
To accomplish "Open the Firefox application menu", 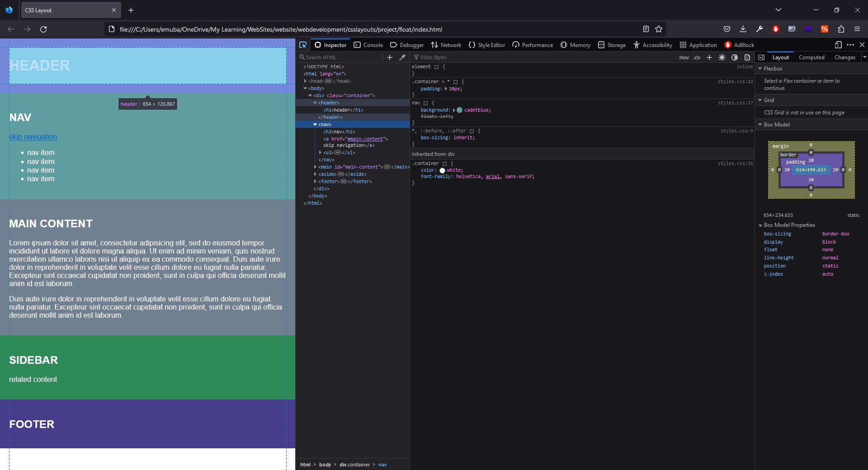I will 857,29.
